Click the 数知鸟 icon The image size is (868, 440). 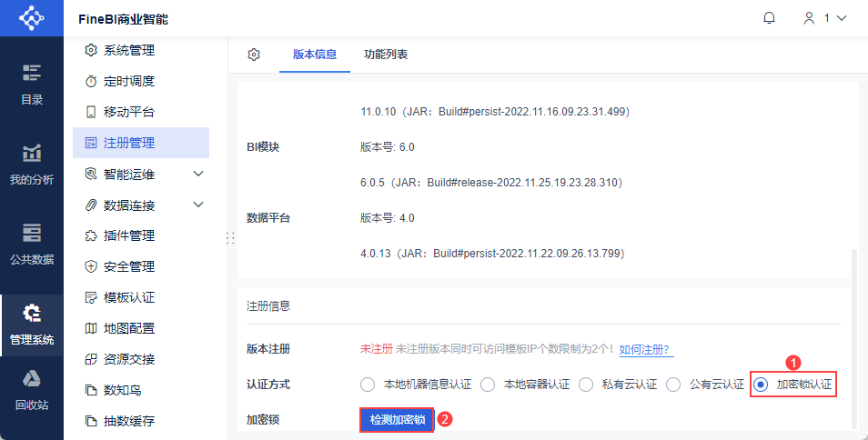pyautogui.click(x=91, y=391)
